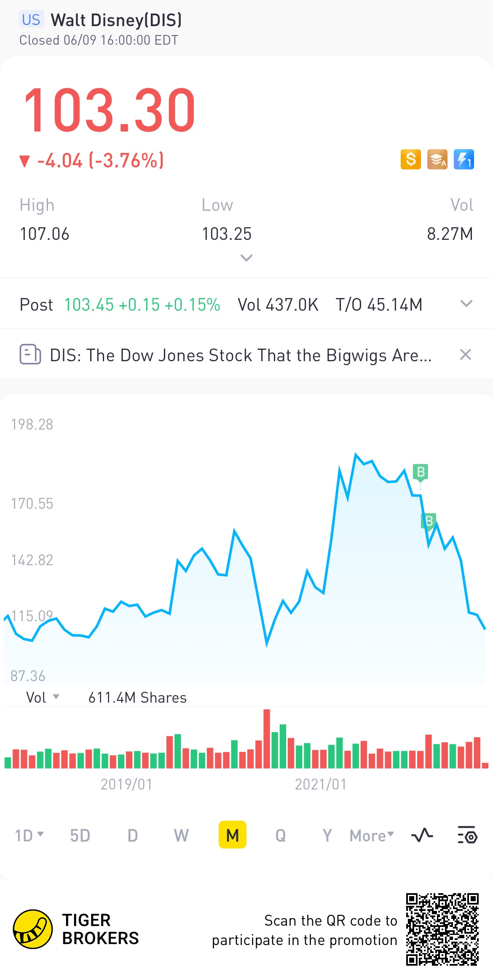Expand quote details chevron under Low
The height and width of the screenshot is (980, 493).
click(x=246, y=258)
